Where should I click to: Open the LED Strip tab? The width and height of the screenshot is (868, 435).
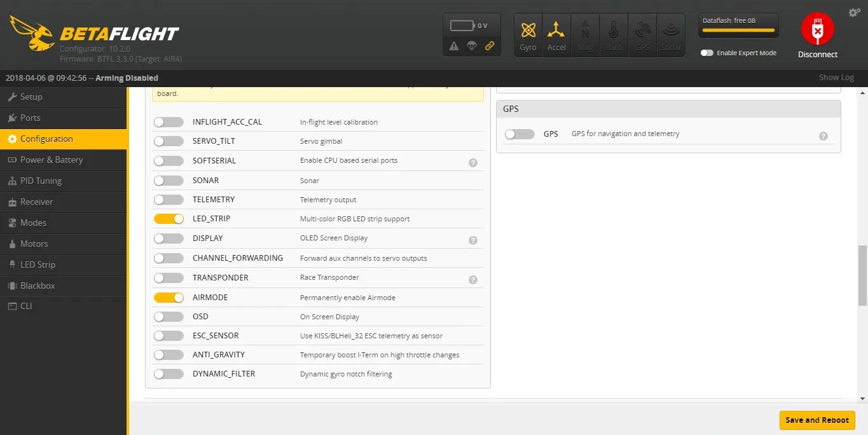[x=64, y=265]
